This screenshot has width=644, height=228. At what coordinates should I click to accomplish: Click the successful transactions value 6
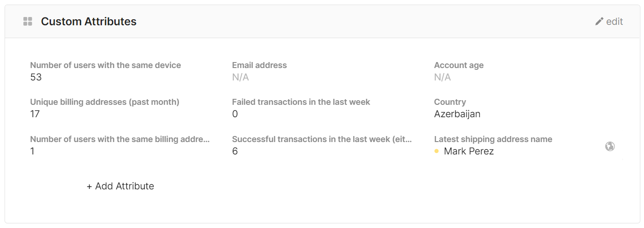click(x=235, y=151)
